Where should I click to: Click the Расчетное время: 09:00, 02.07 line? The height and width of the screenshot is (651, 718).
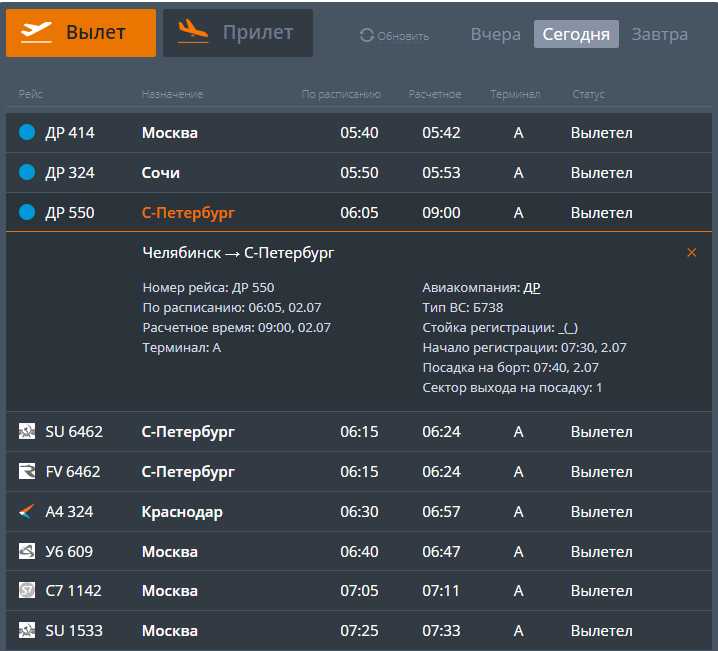[x=236, y=328]
